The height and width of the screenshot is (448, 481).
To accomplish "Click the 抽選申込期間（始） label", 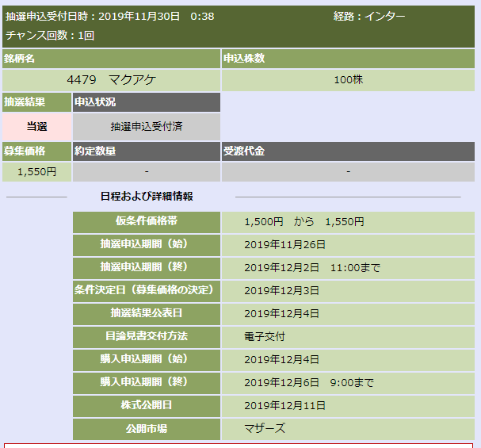I will click(x=147, y=245).
